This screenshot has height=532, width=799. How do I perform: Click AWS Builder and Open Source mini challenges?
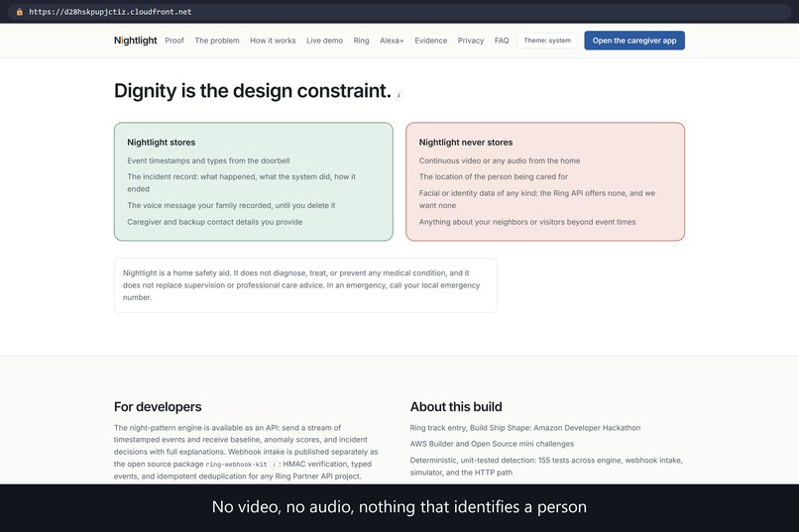point(492,444)
